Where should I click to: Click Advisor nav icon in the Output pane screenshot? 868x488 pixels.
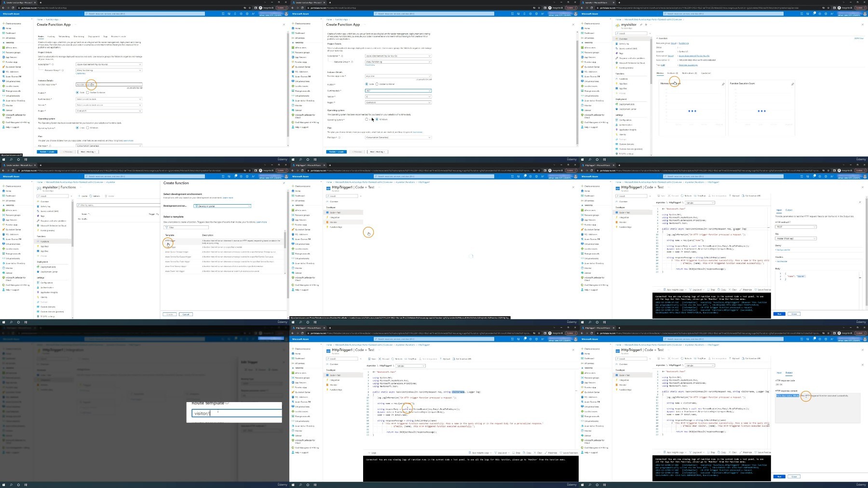pos(583,435)
